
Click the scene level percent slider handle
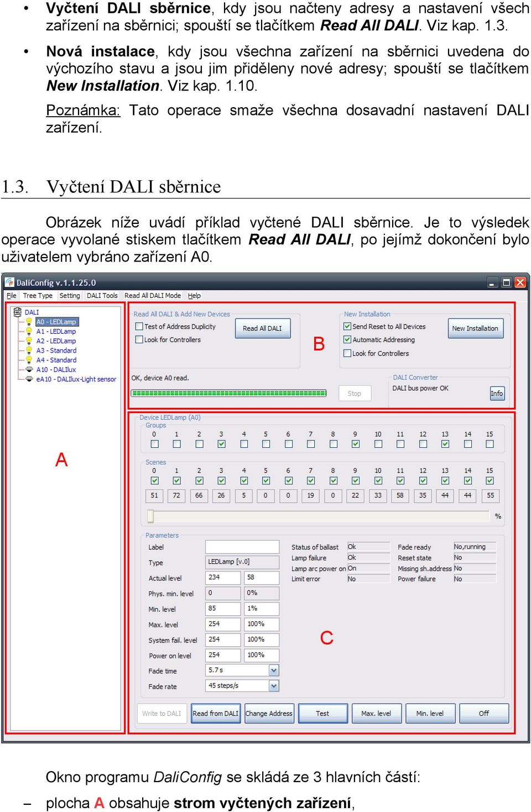click(150, 516)
